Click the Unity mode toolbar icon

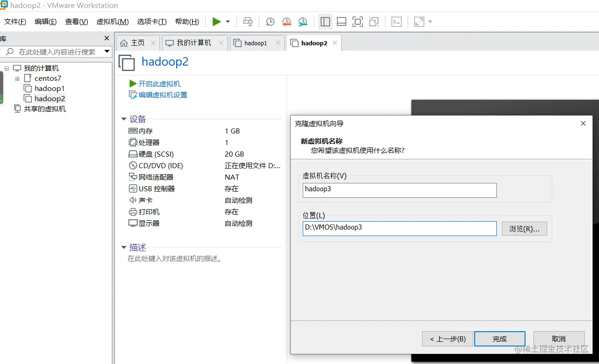374,22
